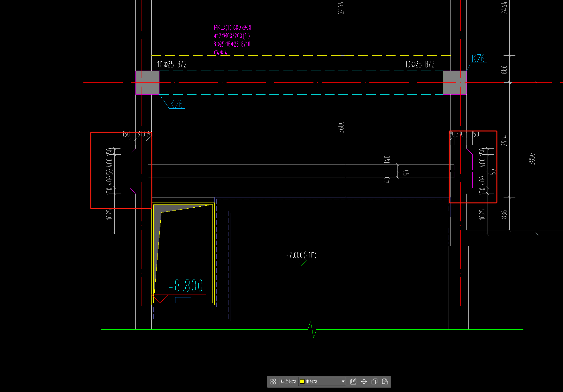Click the 836 dimension text

point(504,214)
